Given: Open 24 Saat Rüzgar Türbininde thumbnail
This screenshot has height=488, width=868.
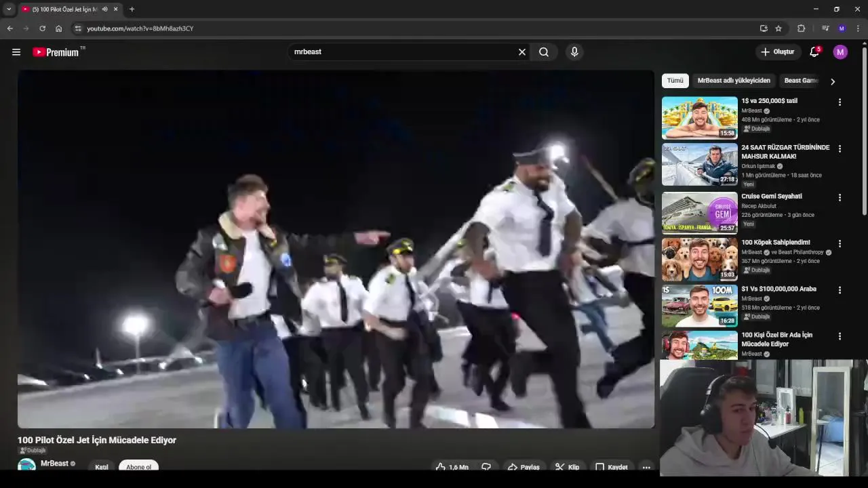Looking at the screenshot, I should click(x=700, y=164).
